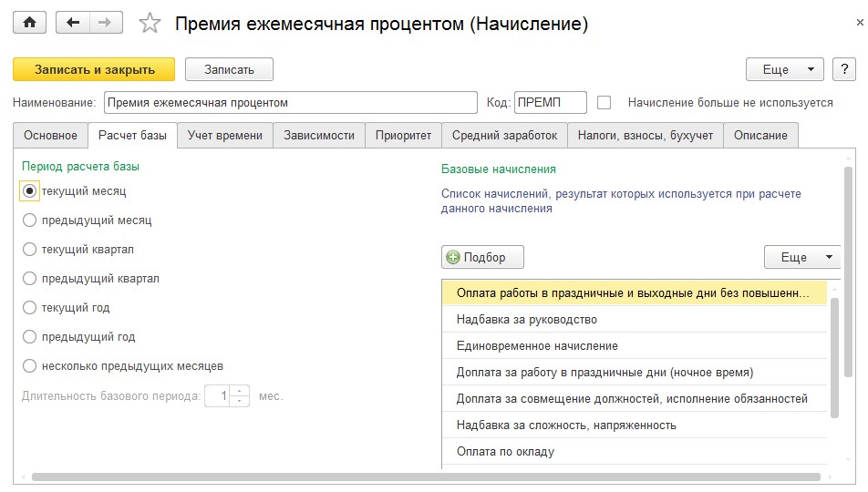Screen dimensions: 868x492
Task: Increase Длительность базового периода with up arrow
Action: pos(239,391)
